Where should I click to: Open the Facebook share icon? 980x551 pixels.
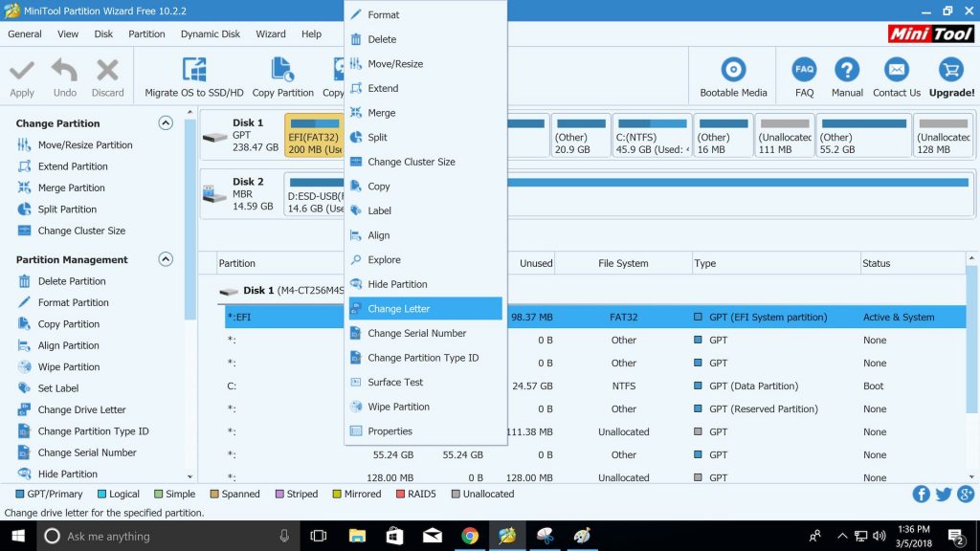point(921,495)
